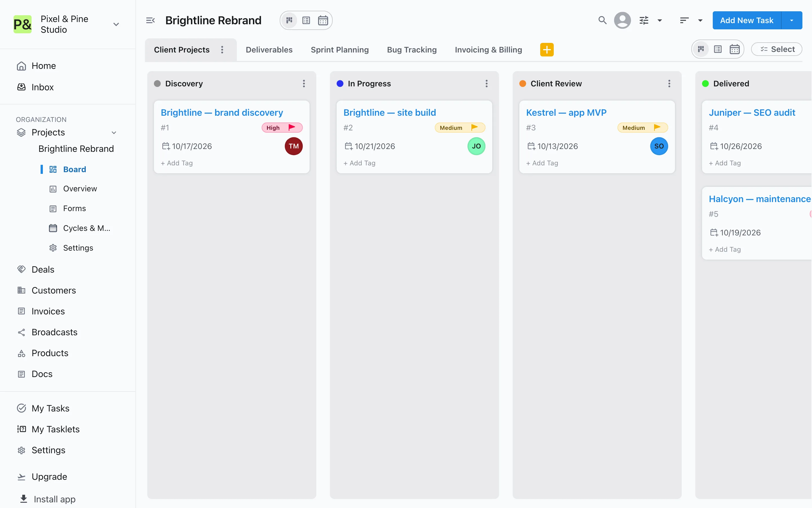Viewport: 812px width, 508px height.
Task: Set due date 10/21/2026 on site build
Action: click(370, 146)
